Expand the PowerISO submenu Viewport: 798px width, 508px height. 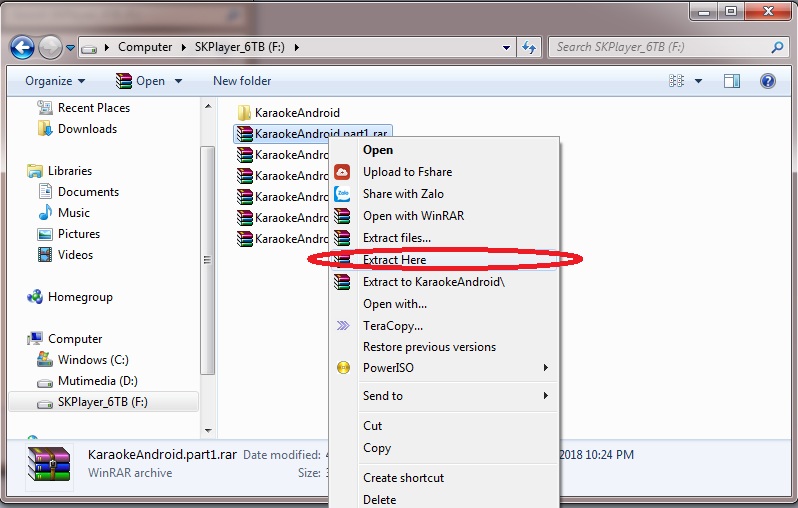pos(444,368)
